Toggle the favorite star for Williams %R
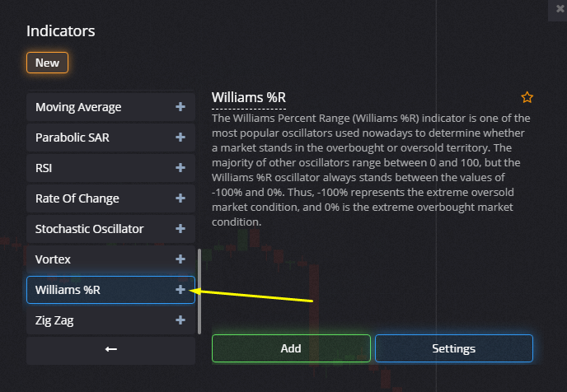Image resolution: width=567 pixels, height=392 pixels. (x=527, y=97)
